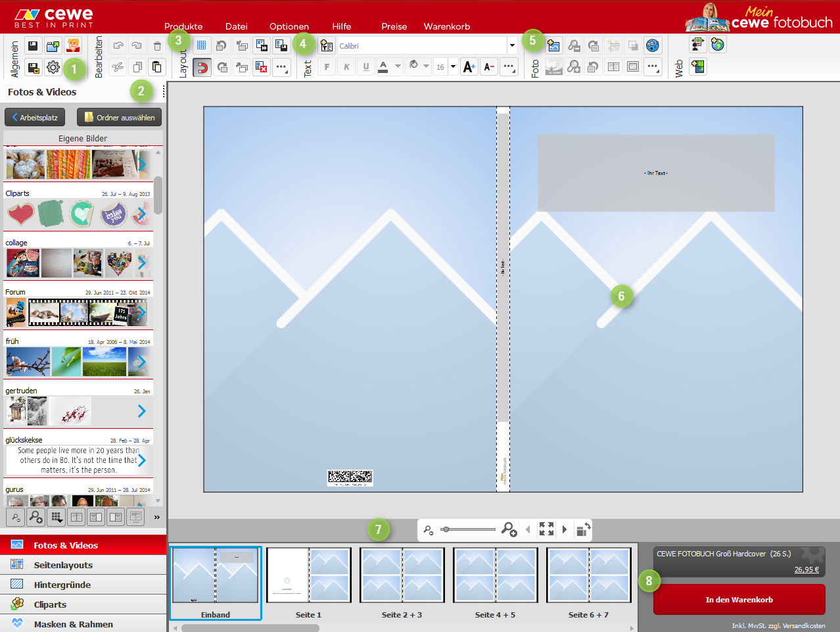Open the Warenkorb menu

447,26
